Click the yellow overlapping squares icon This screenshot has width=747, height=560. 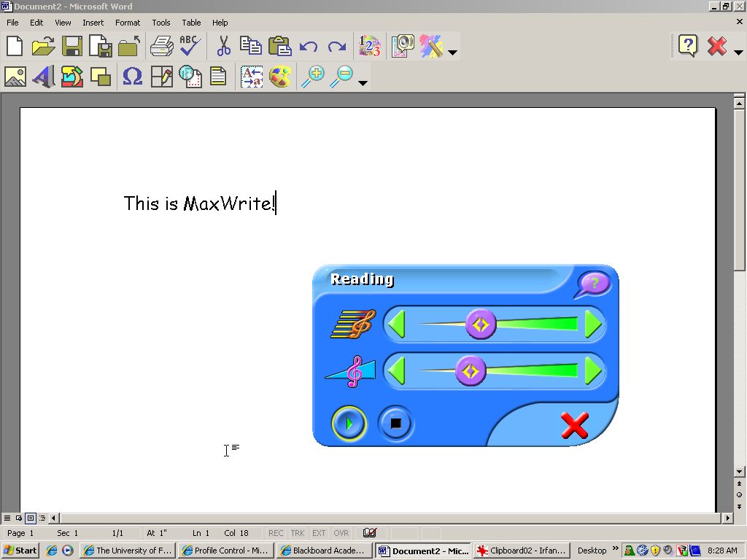point(101,77)
